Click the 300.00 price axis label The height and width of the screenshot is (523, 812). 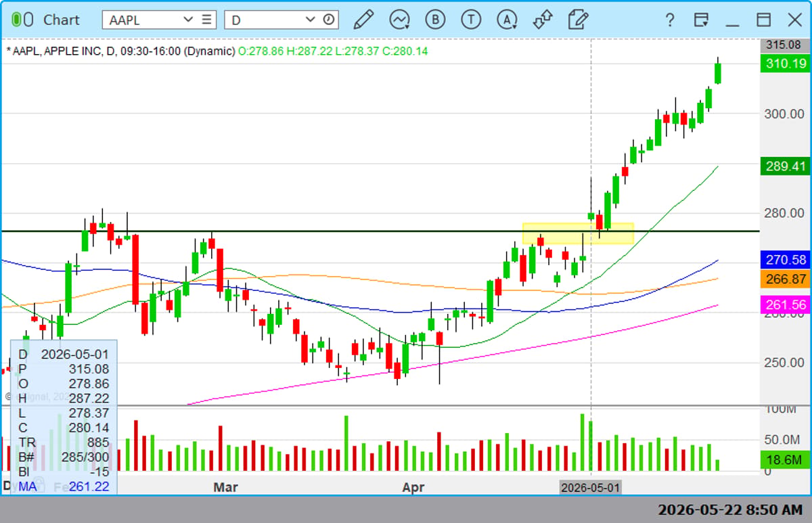click(x=786, y=114)
